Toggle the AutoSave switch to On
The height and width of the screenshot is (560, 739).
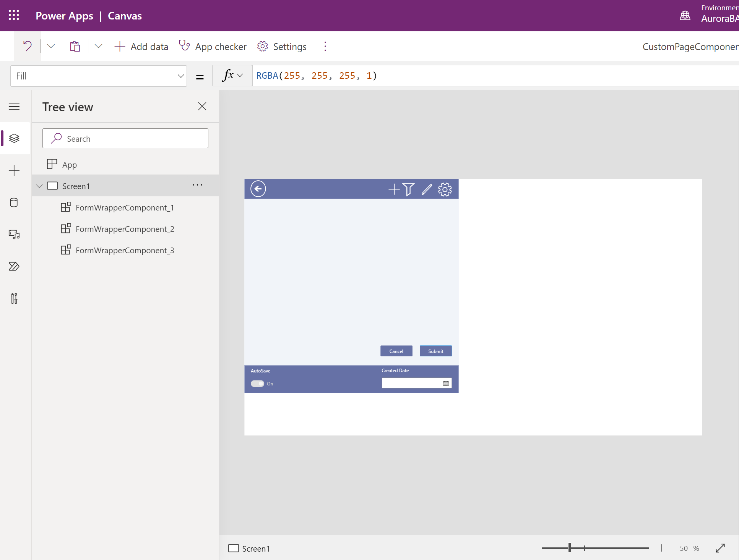(x=257, y=384)
